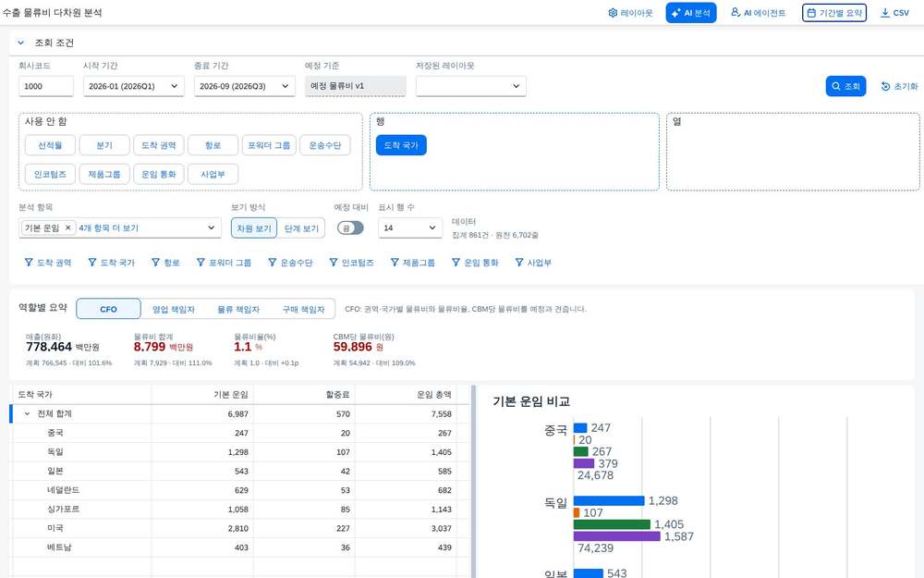
Task: Select the 일본 table row
Action: click(x=241, y=472)
